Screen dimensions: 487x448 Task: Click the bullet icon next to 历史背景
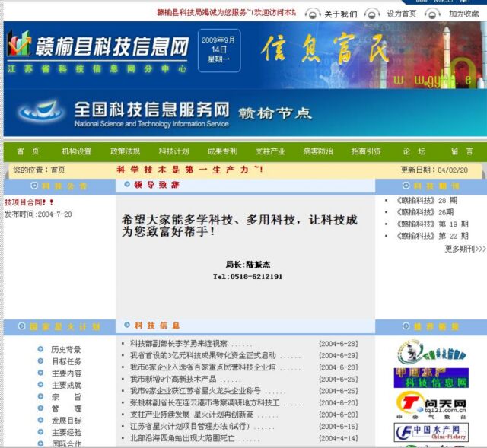[x=40, y=350]
